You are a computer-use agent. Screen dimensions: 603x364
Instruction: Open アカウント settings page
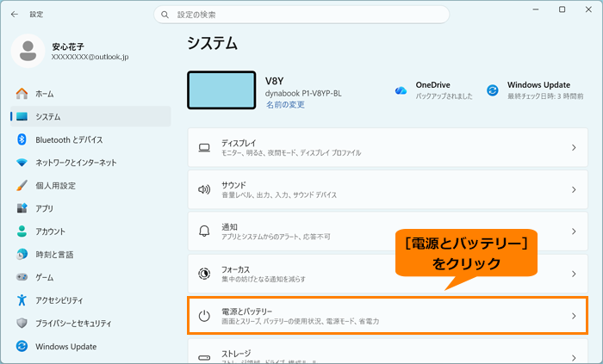pyautogui.click(x=90, y=231)
